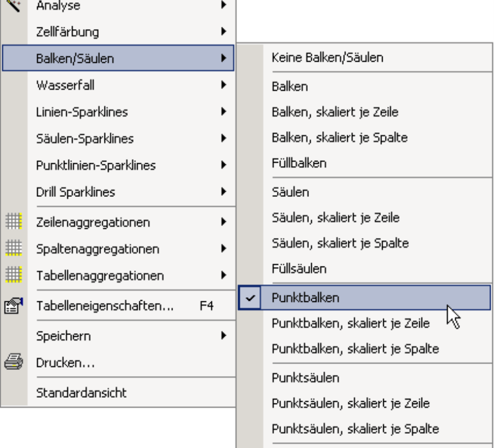Expand the Wasserfall submenu arrow

[224, 84]
